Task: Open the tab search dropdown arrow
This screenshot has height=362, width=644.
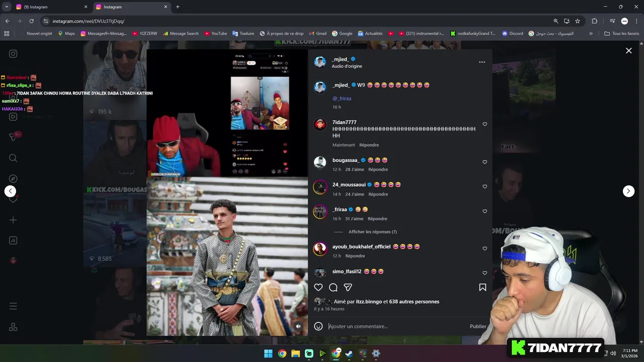Action: click(x=7, y=7)
